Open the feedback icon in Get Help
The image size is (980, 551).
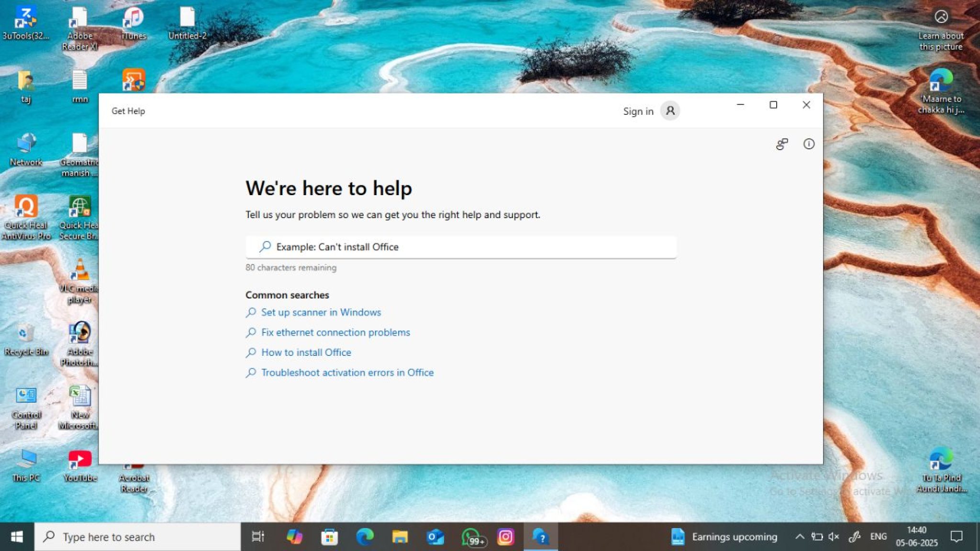(x=783, y=144)
